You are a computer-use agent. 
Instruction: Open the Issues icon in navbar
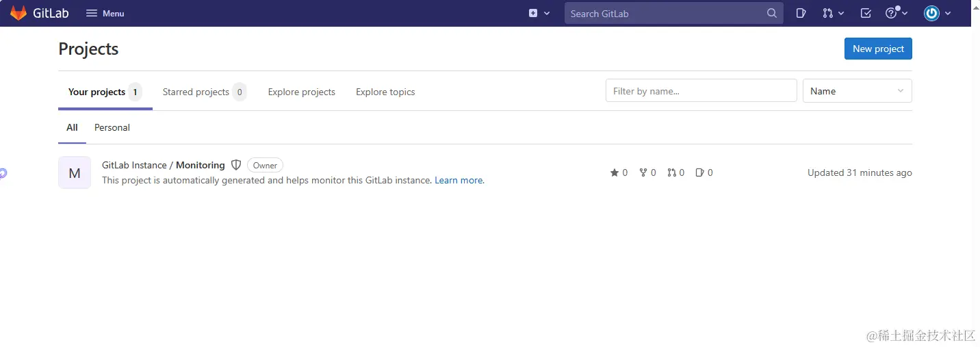coord(801,13)
